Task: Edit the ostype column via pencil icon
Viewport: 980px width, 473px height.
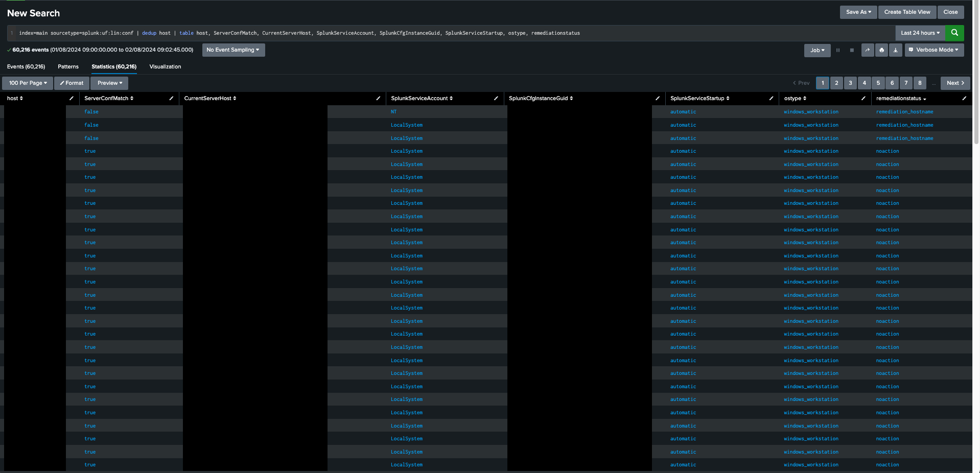Action: pos(864,98)
